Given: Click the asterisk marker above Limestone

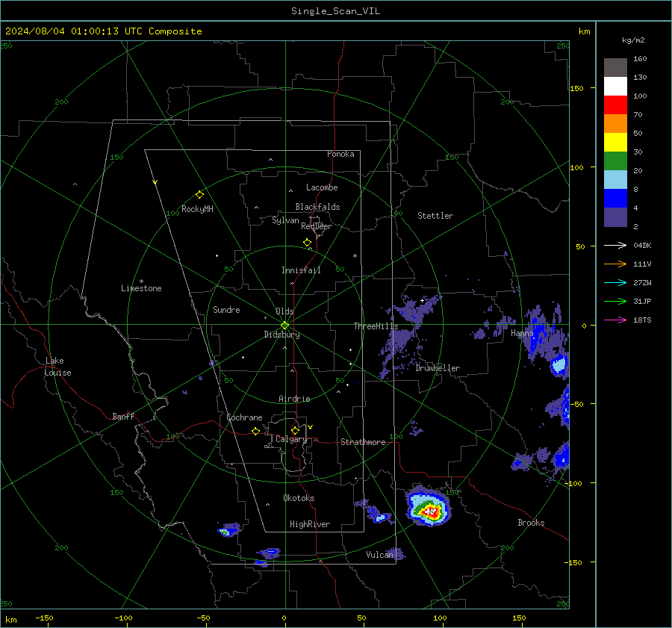Looking at the screenshot, I should 141,282.
